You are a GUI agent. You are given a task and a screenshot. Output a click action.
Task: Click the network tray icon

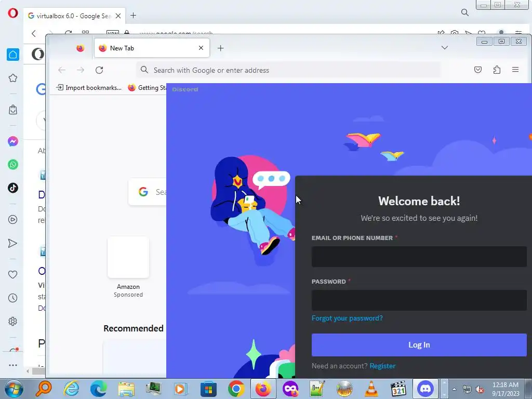tap(467, 390)
